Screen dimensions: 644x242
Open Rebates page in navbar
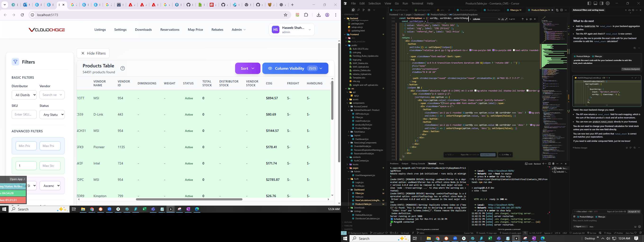(217, 30)
